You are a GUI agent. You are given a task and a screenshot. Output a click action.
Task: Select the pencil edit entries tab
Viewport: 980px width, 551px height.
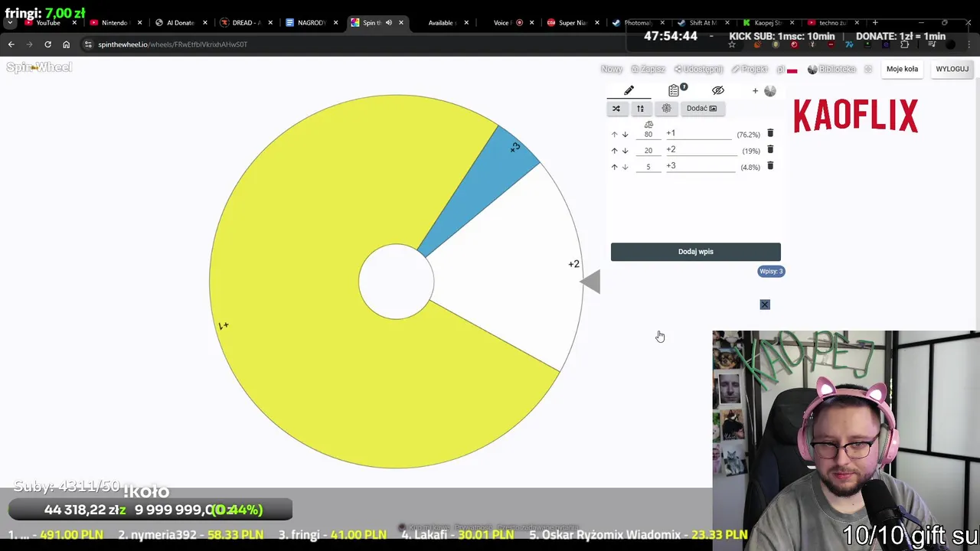click(x=629, y=90)
